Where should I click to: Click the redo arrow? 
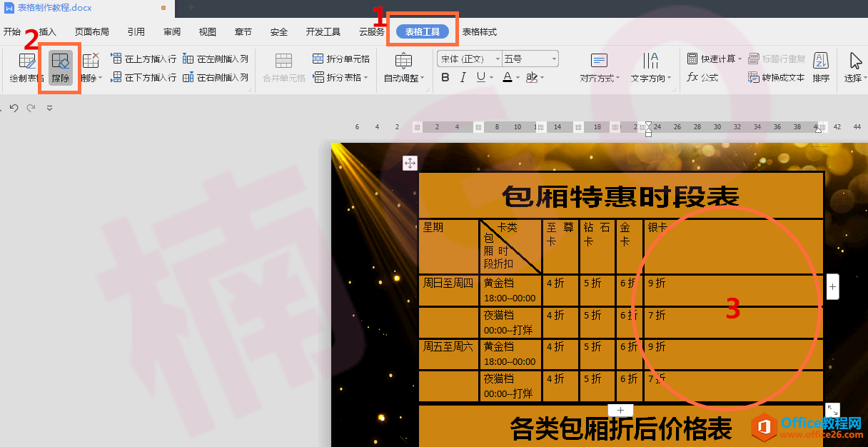31,108
